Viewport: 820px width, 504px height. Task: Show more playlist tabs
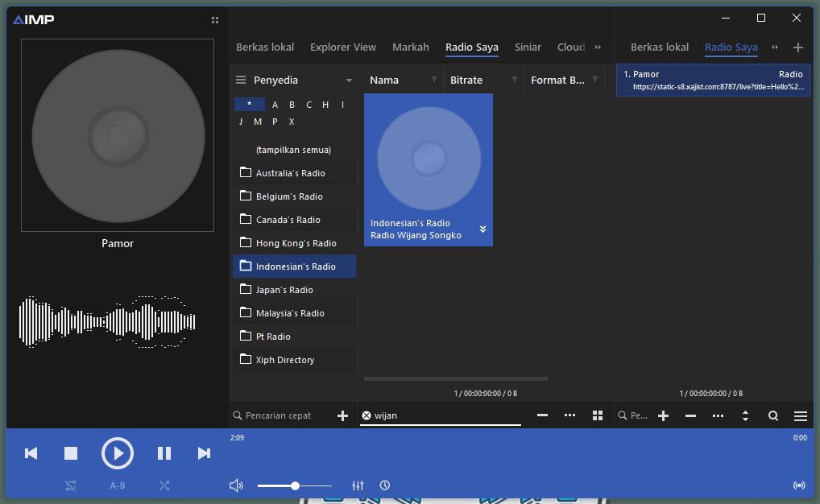coord(775,47)
